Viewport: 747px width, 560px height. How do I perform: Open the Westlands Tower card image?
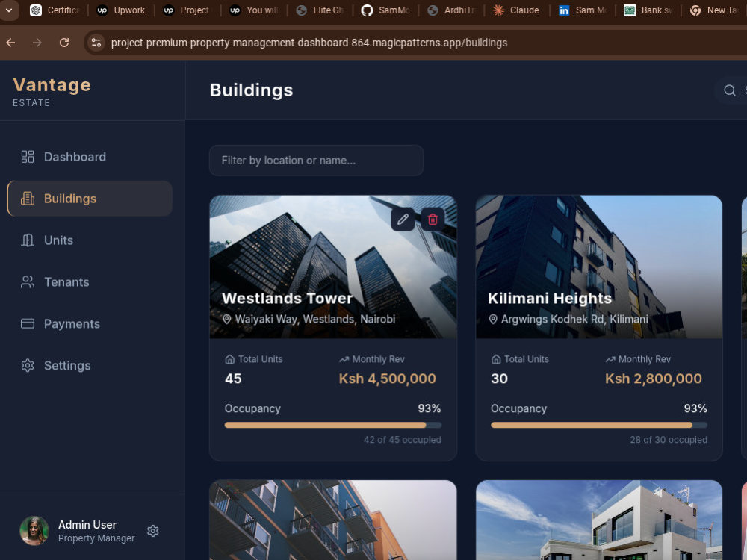coord(333,267)
